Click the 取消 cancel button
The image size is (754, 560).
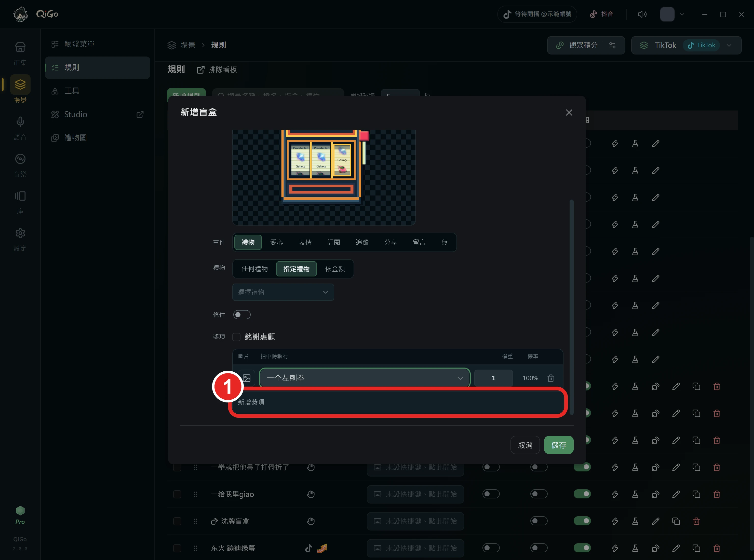pos(525,445)
